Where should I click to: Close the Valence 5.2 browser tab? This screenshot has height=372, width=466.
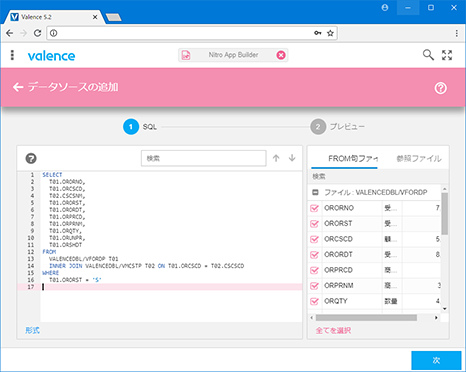(x=95, y=17)
